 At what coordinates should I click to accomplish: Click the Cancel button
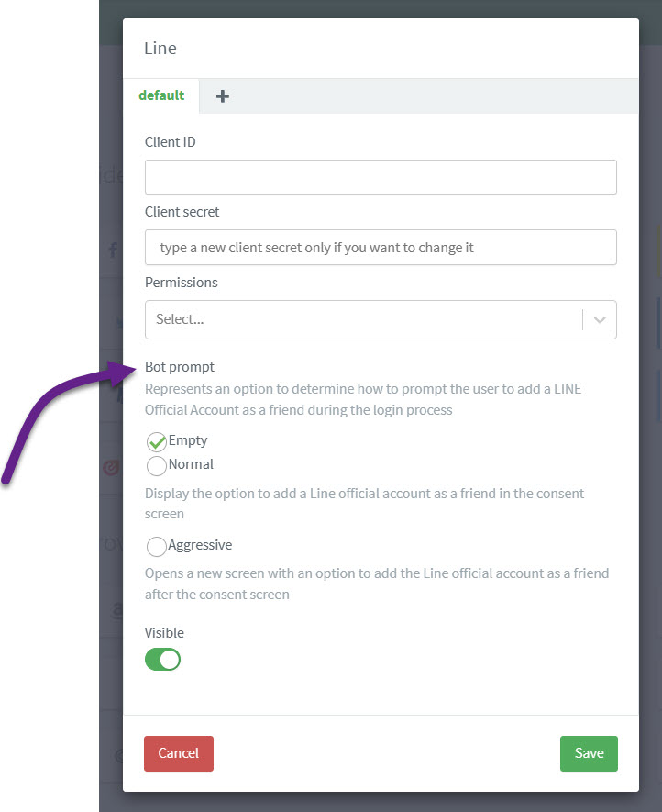179,753
